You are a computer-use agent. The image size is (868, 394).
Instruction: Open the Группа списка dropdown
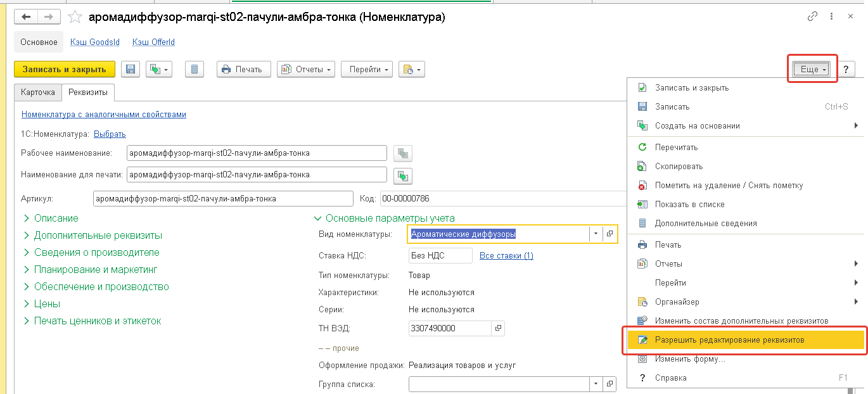point(595,384)
